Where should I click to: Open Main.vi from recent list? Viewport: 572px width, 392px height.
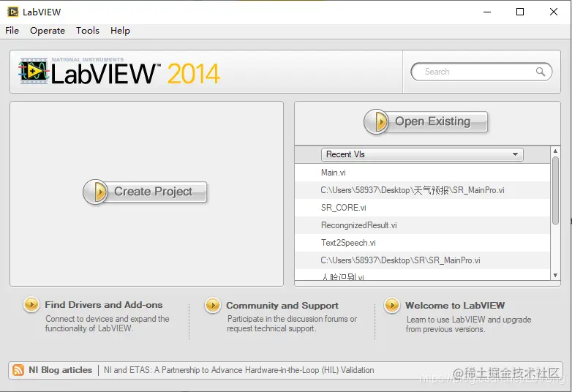(422, 173)
